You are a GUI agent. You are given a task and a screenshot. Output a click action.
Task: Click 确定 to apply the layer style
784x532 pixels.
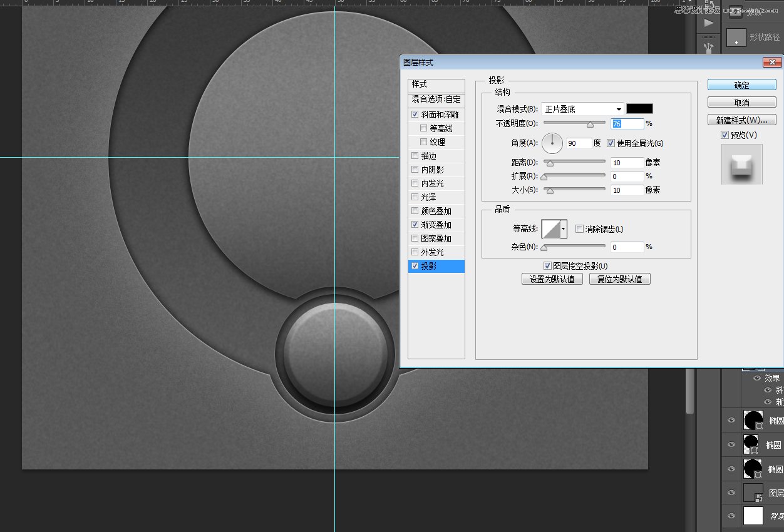point(741,84)
